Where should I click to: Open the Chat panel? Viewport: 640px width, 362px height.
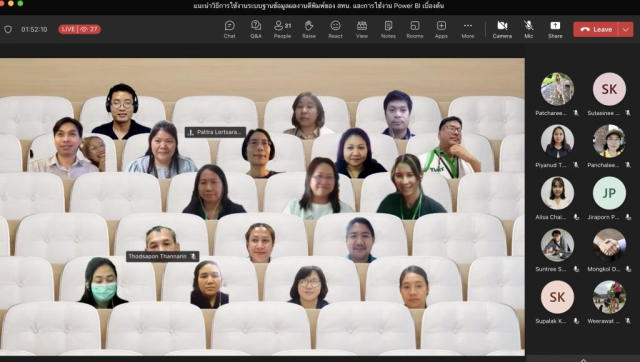coord(229,29)
